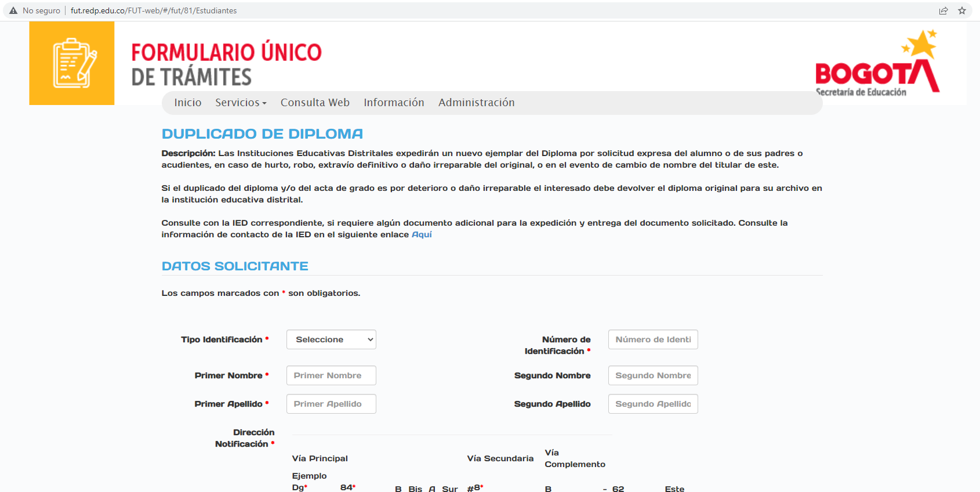Open the Tipo Identificación Seleccione dropdown
Screen dimensions: 980x492
click(x=331, y=339)
